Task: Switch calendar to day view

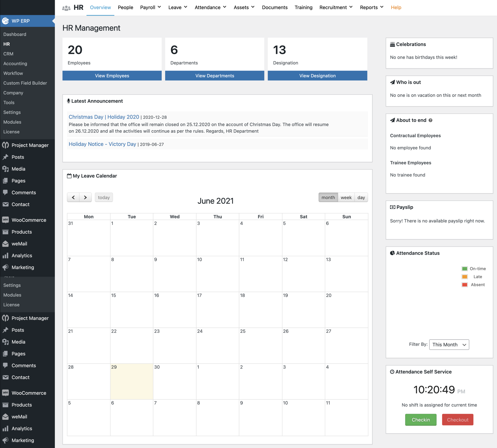Action: [361, 197]
